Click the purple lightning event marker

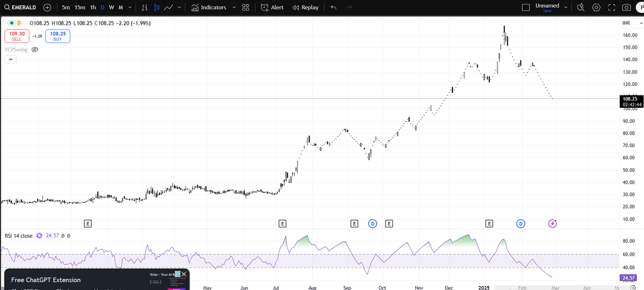coord(553,223)
